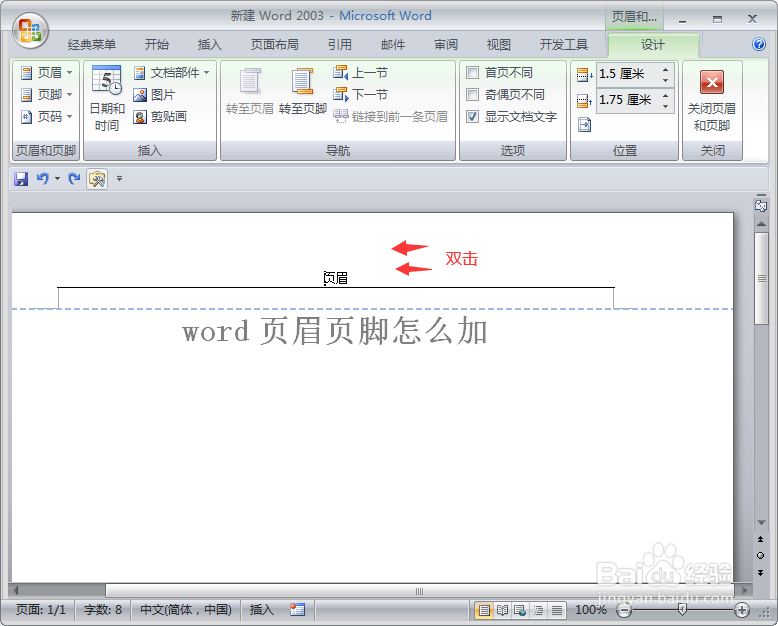Click 链接到前一条页眉 link to previous
The image size is (778, 626).
click(x=390, y=117)
